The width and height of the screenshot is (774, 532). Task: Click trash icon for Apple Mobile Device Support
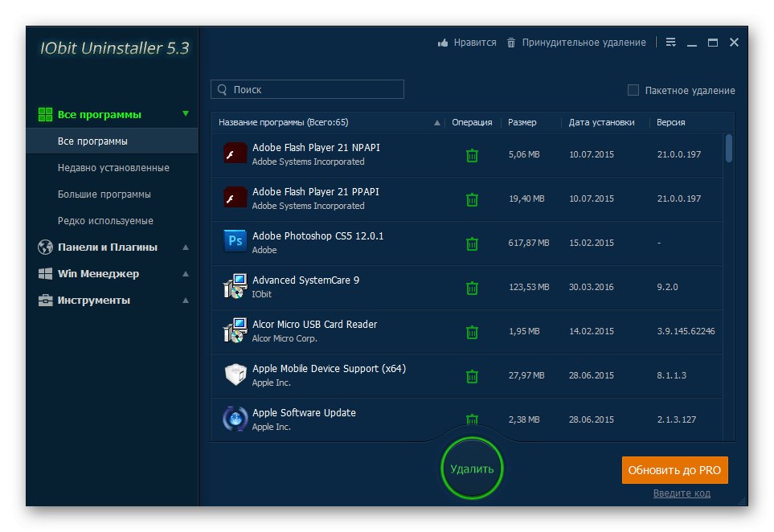[x=472, y=377]
